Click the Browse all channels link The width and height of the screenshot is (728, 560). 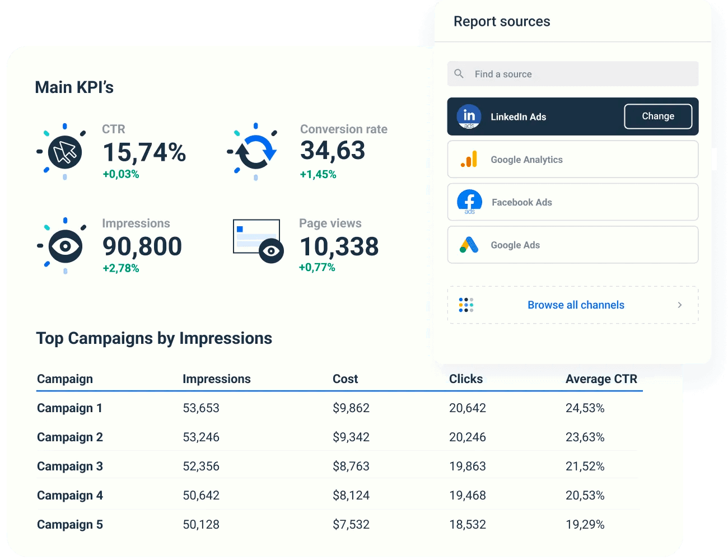[576, 305]
